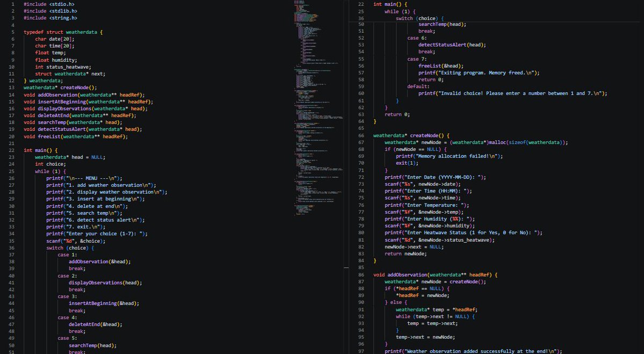
Task: Click the code minimap of the left editor
Action: 319,107
